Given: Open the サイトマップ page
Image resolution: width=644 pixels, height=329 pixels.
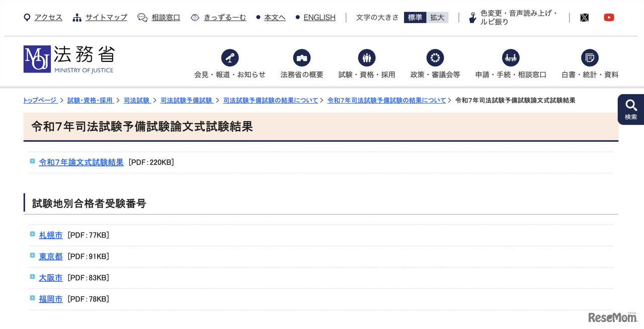Looking at the screenshot, I should pos(106,17).
